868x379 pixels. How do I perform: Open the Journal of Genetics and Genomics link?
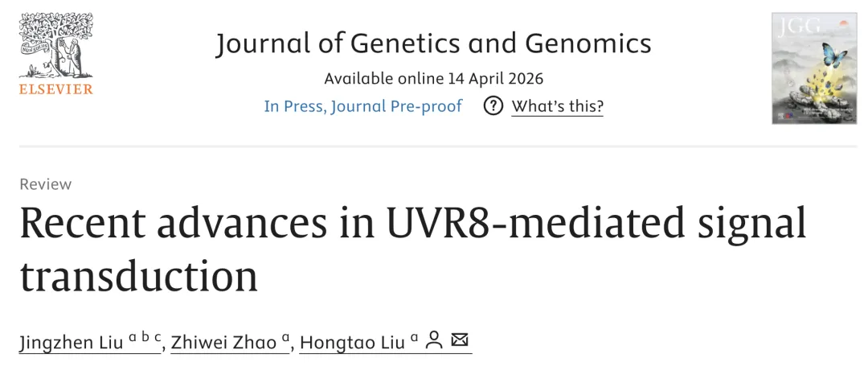433,43
